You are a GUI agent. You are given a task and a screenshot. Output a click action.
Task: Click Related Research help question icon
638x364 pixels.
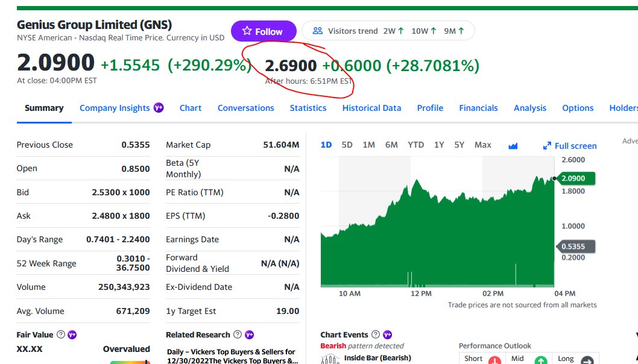click(x=238, y=334)
